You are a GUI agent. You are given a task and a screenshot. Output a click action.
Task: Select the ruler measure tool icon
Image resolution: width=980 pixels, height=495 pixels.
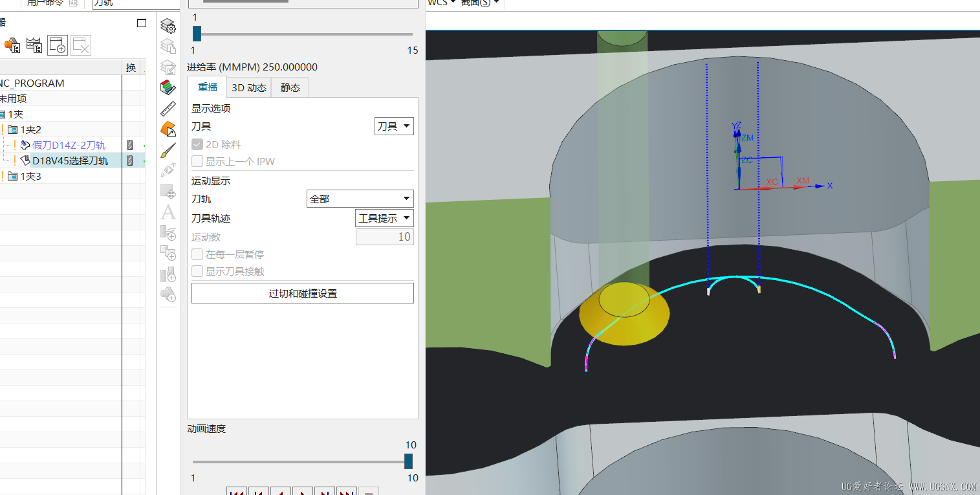pos(168,108)
